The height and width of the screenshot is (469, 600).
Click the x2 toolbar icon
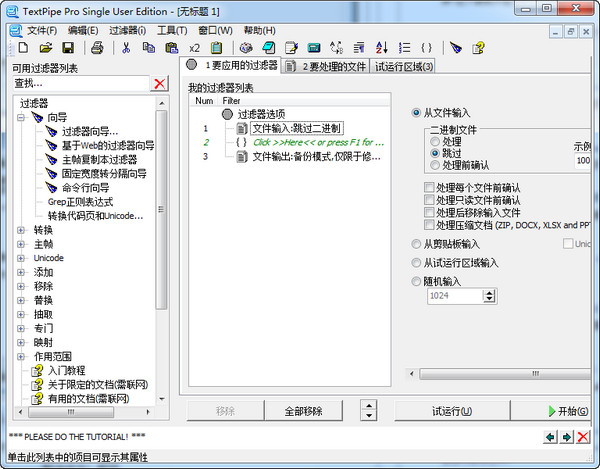[x=194, y=48]
